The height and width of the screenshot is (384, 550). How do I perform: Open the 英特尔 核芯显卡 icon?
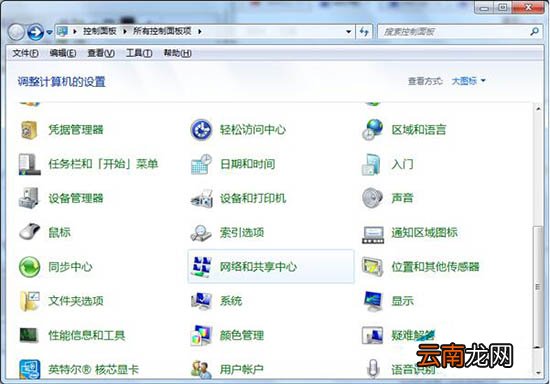click(x=29, y=369)
